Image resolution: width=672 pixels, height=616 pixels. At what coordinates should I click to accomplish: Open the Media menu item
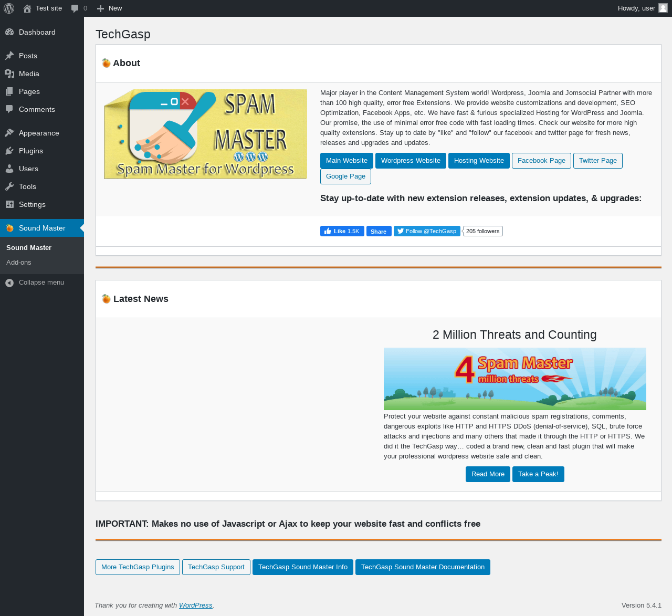click(42, 74)
